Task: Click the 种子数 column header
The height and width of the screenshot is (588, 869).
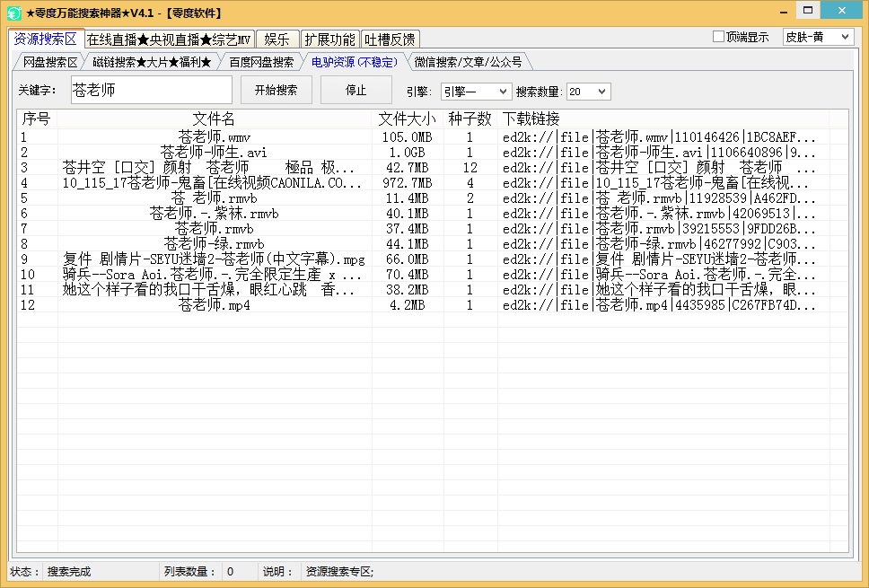Action: (x=470, y=118)
